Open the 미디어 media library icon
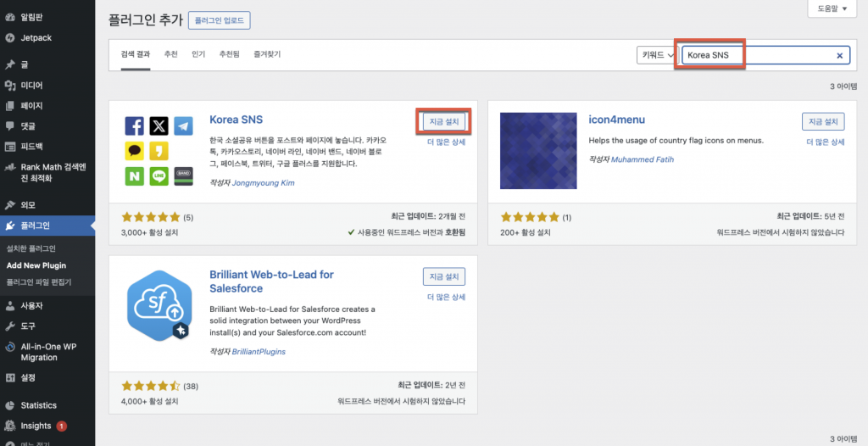Screen dimensions: 868x446 point(9,85)
